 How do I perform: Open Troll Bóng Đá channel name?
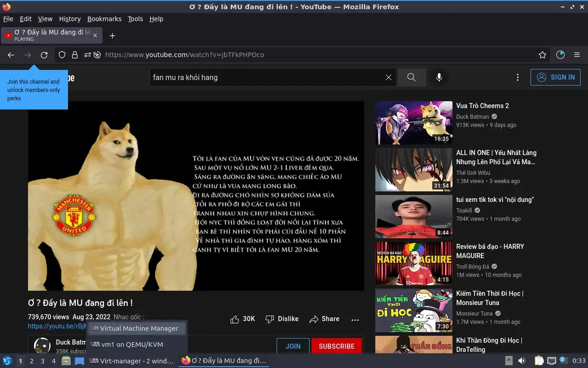pyautogui.click(x=472, y=266)
